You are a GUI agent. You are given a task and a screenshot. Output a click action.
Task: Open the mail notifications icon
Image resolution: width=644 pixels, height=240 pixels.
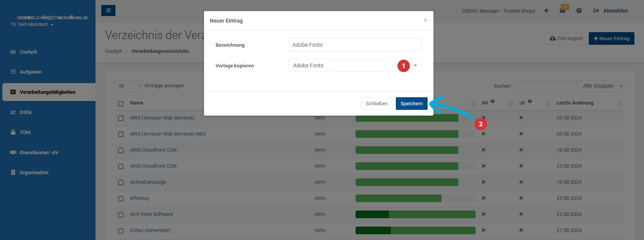pos(563,11)
